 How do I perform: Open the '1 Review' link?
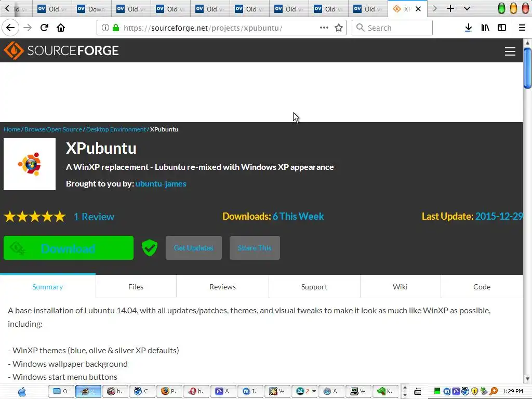[x=94, y=217]
